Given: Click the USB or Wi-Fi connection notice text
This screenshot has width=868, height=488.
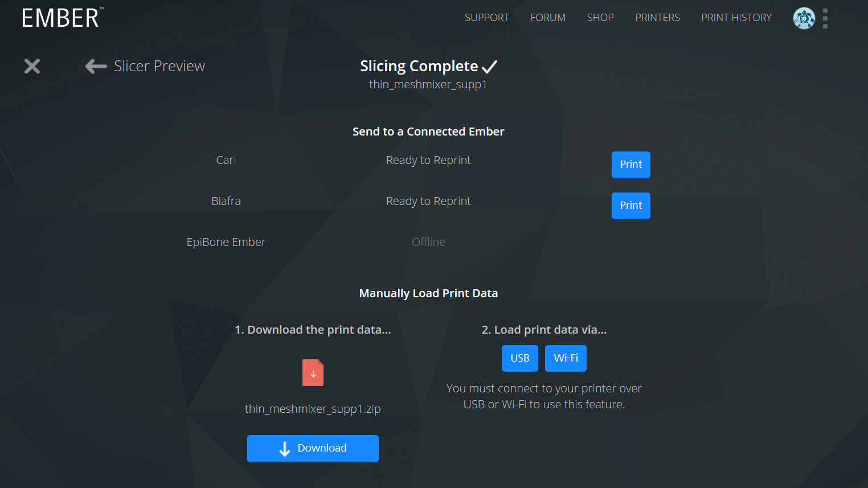Looking at the screenshot, I should pyautogui.click(x=544, y=396).
